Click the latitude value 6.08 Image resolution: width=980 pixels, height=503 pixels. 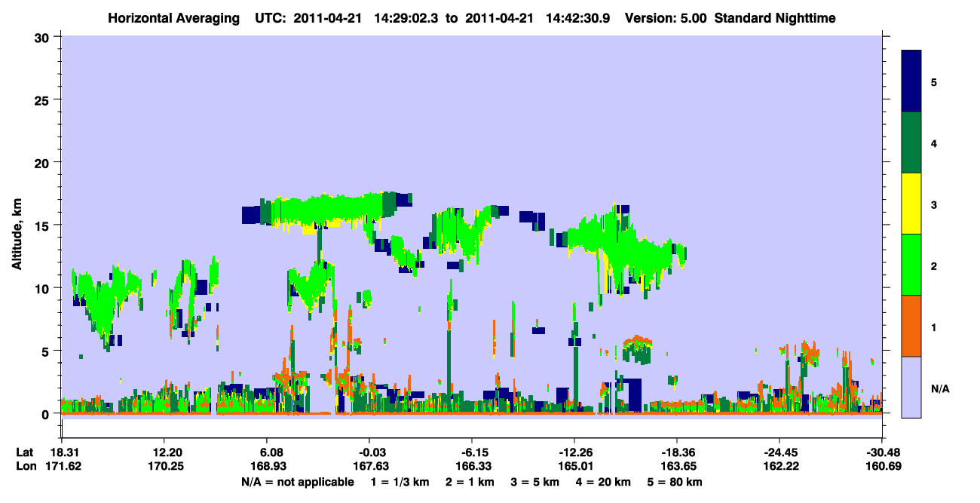[x=269, y=452]
